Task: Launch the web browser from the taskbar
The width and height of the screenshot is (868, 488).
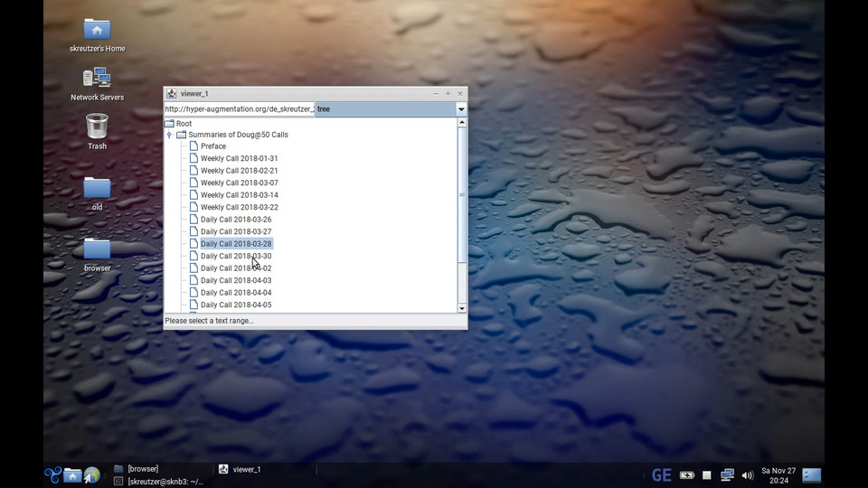Action: 92,474
